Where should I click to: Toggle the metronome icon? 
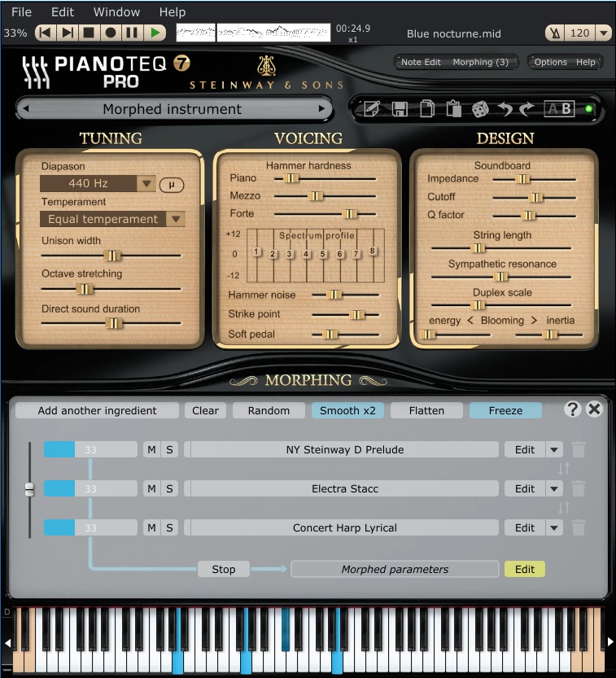555,33
